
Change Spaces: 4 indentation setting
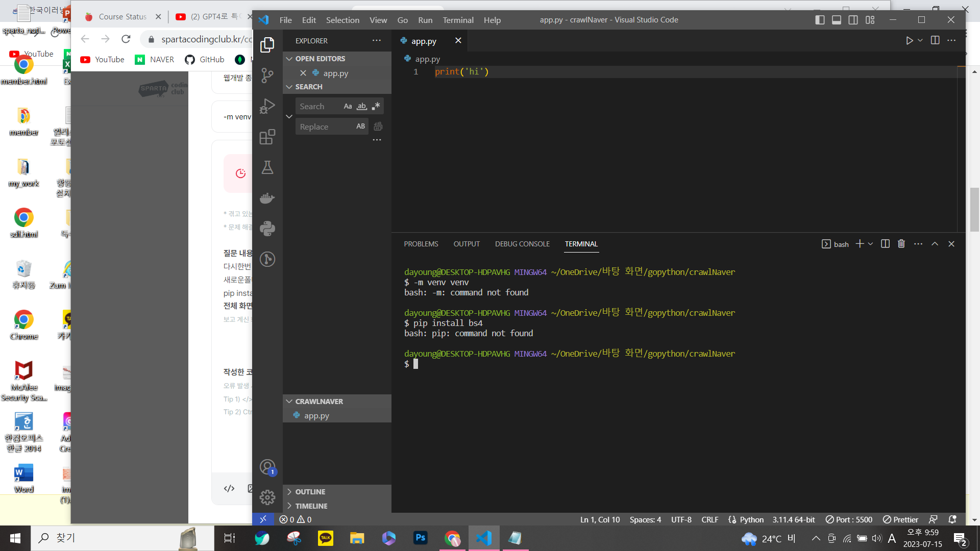(x=645, y=519)
